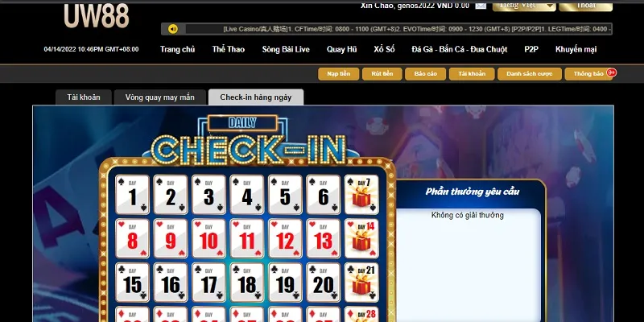Click the Rút tiền button
Viewport: 644px width, 322px height.
click(382, 74)
